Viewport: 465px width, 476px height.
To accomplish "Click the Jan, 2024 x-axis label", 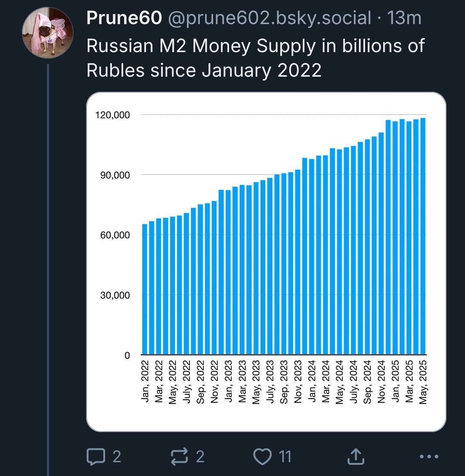I will coord(312,381).
